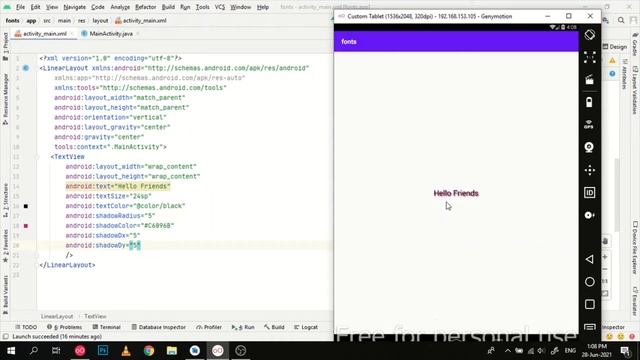The height and width of the screenshot is (360, 640).
Task: Open the TODO tool window
Action: (26, 327)
